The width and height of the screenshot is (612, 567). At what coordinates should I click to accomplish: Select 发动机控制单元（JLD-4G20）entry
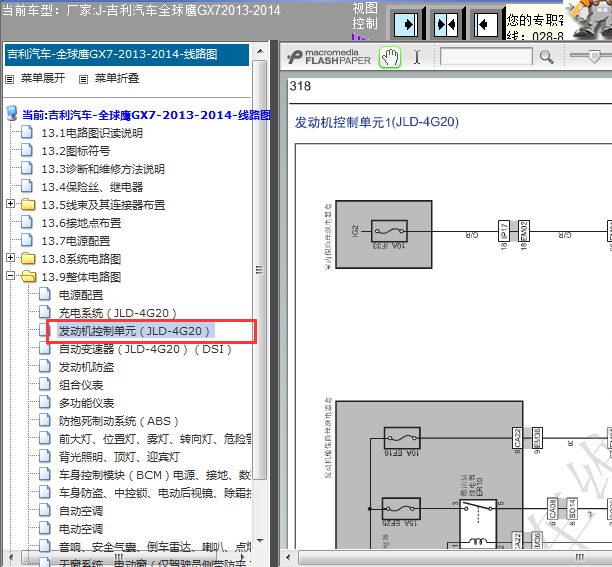pos(134,331)
